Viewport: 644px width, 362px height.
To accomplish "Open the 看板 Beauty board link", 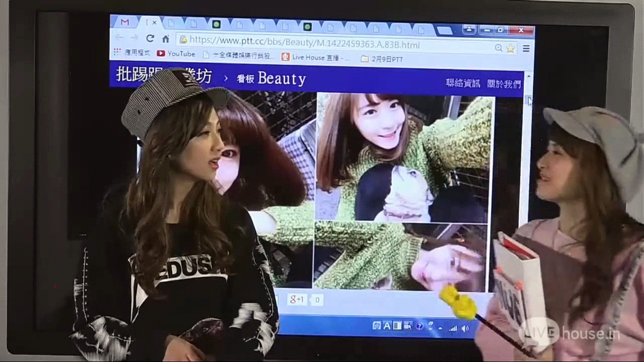I will click(271, 78).
